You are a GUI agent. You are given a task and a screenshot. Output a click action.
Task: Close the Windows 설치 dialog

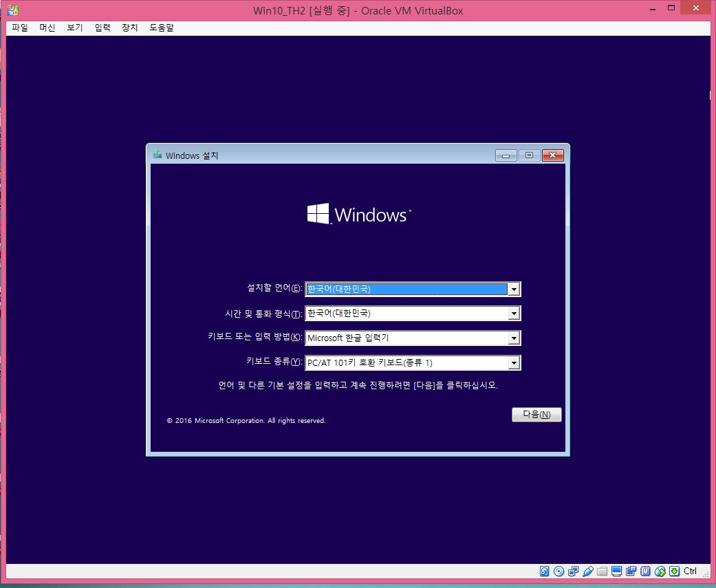552,155
